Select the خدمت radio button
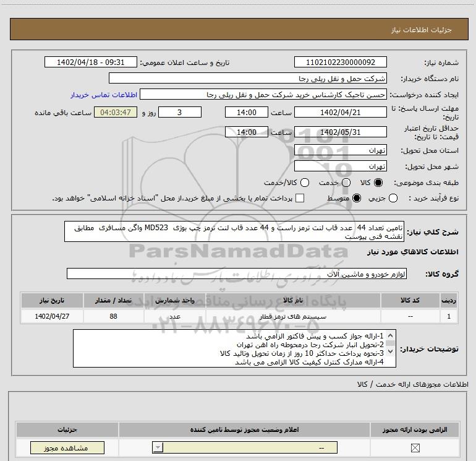Image resolution: width=476 pixels, height=461 pixels. [x=346, y=183]
